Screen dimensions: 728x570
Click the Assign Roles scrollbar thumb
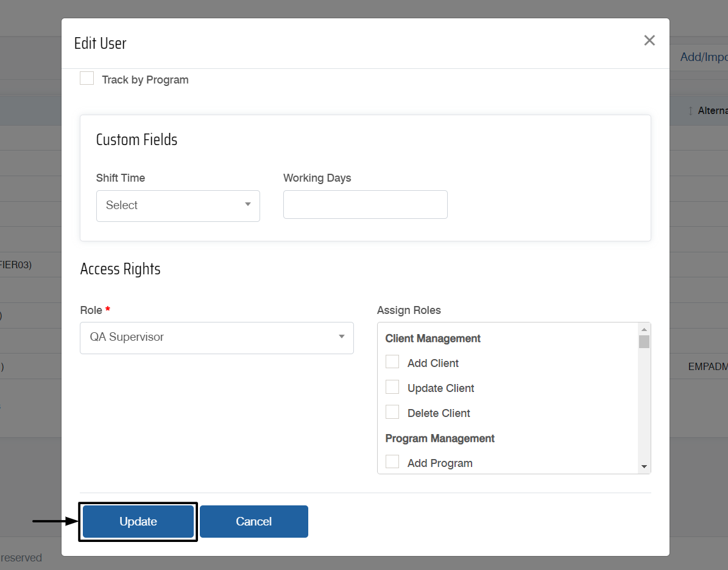(x=644, y=341)
